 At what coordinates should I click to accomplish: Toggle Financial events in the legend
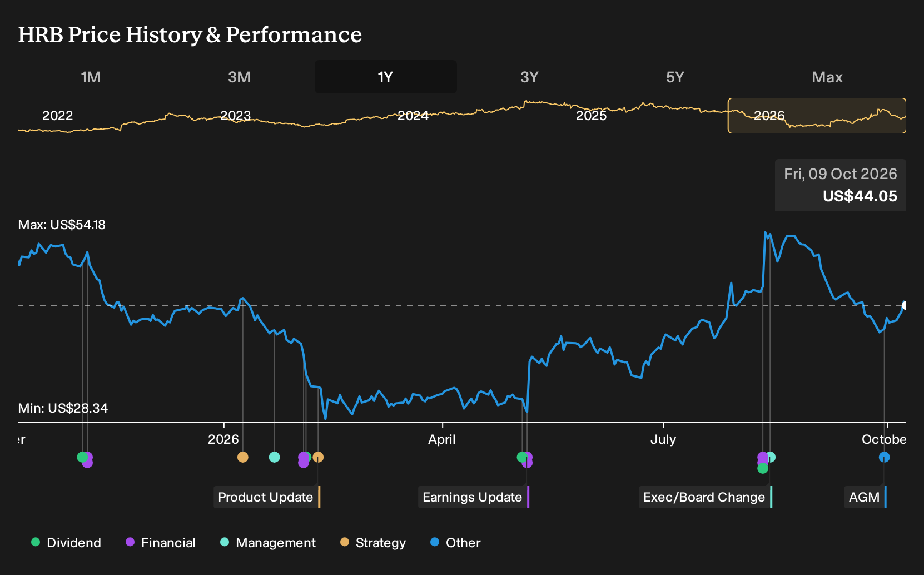[x=161, y=543]
